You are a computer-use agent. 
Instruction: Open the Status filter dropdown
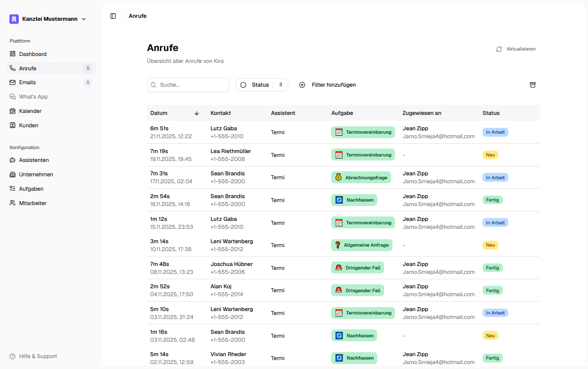262,85
